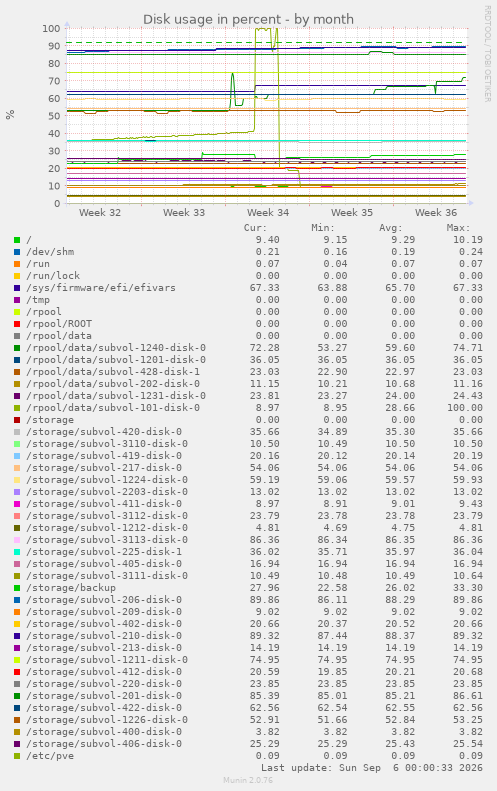
Task: Click /rpool/data/subvol-428-disk-1 label
Action: 113,372
